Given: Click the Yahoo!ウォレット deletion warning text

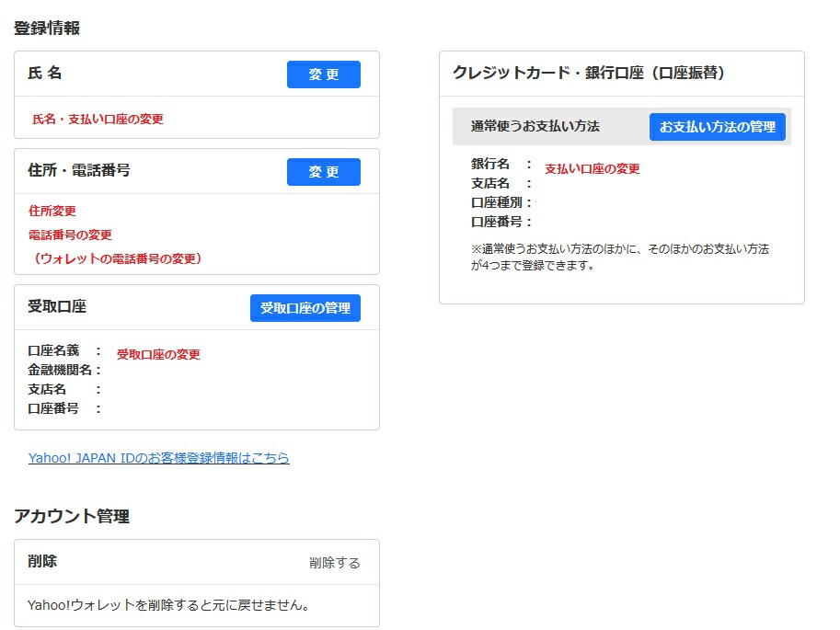Looking at the screenshot, I should point(168,605).
